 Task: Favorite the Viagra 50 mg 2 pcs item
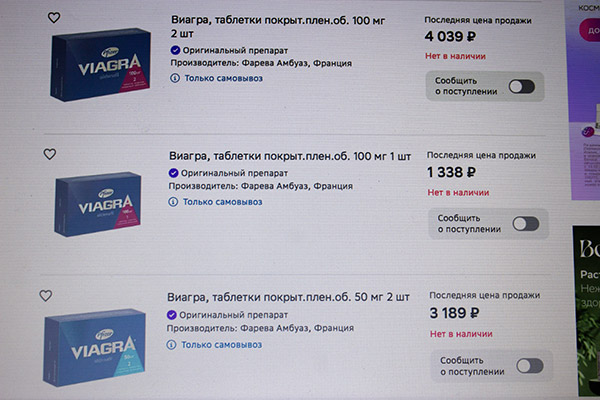coord(45,295)
